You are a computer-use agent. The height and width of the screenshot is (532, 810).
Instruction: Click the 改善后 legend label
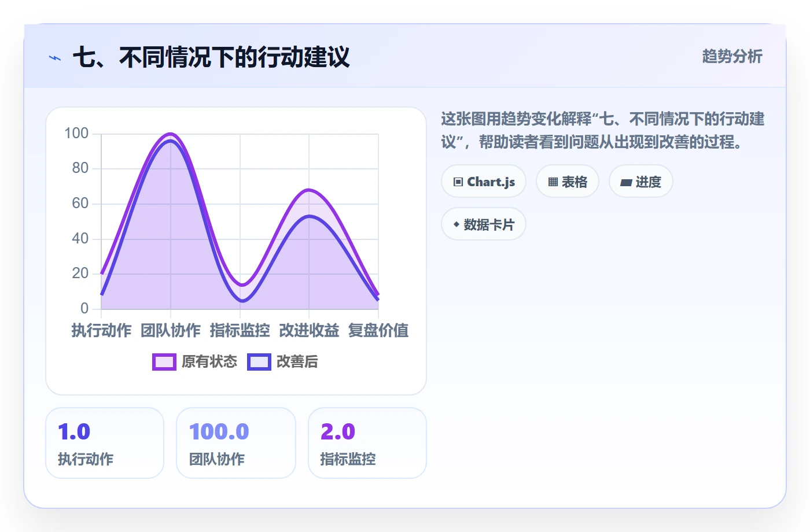[297, 362]
